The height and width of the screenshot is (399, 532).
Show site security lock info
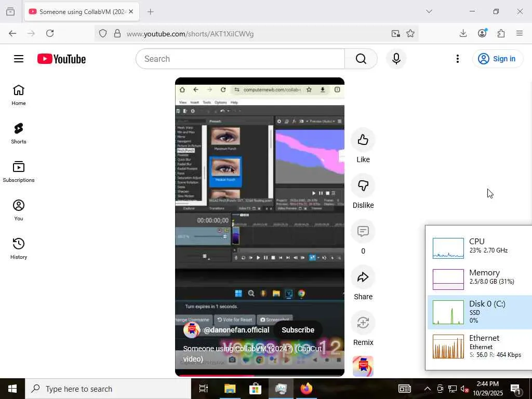[117, 34]
